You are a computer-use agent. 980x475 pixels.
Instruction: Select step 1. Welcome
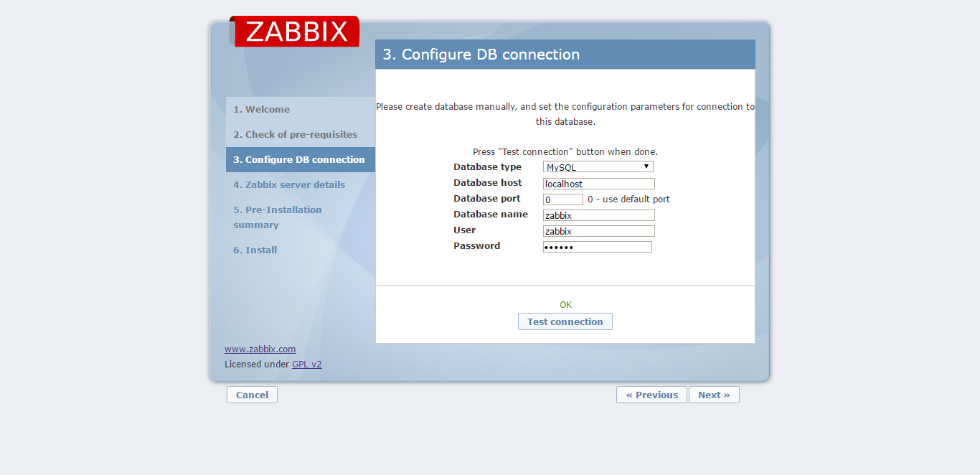coord(301,110)
